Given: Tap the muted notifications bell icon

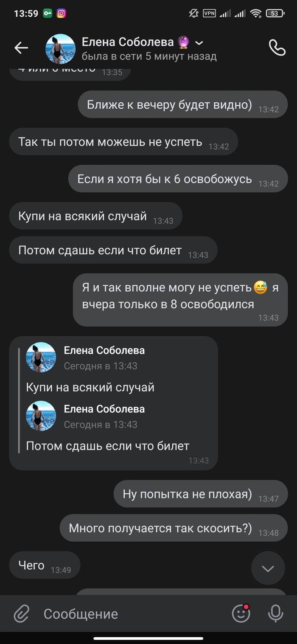Looking at the screenshot, I should tap(193, 13).
